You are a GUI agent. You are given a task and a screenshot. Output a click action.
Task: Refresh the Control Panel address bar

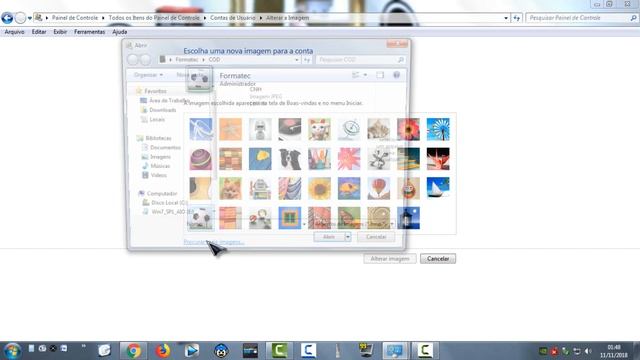pyautogui.click(x=516, y=18)
